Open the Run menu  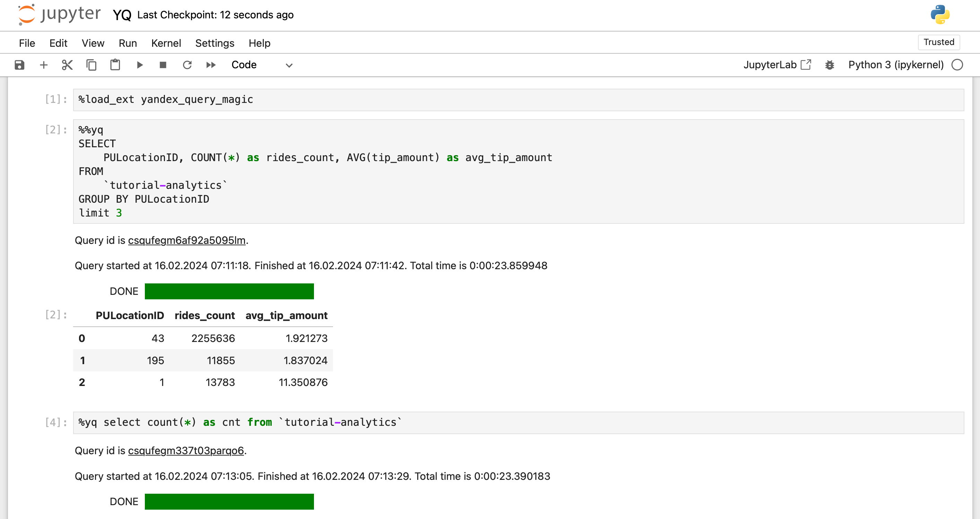click(x=128, y=43)
